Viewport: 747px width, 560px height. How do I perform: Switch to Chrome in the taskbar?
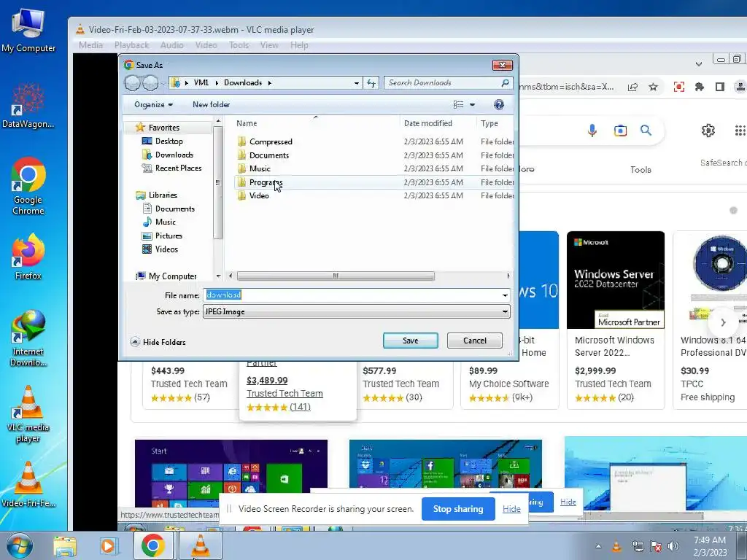point(152,545)
